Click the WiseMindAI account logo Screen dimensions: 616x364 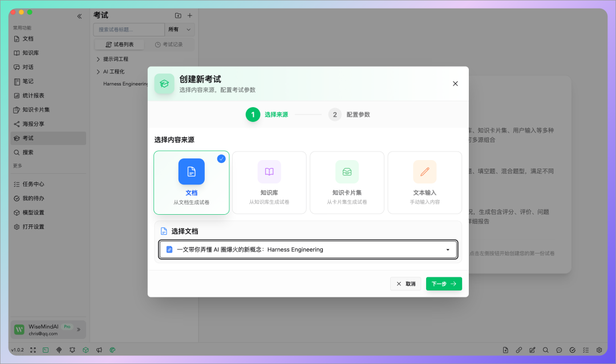click(19, 329)
